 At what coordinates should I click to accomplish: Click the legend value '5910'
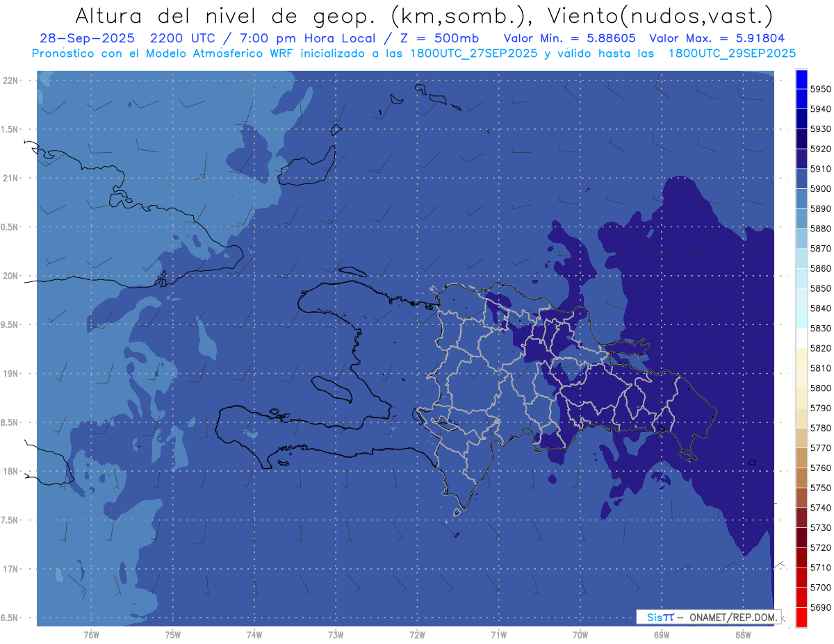pos(821,169)
